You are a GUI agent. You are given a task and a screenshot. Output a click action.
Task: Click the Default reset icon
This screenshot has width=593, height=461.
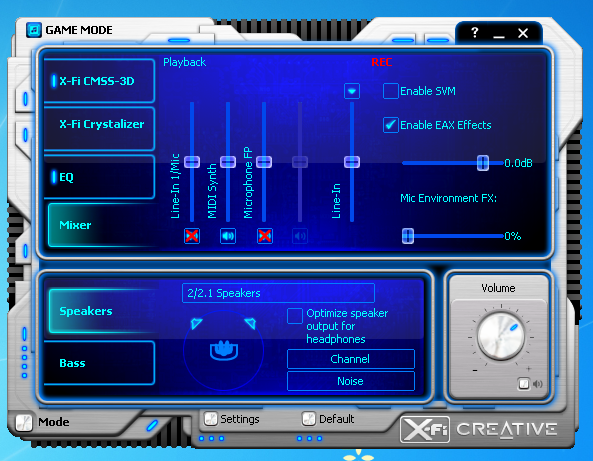[x=309, y=419]
